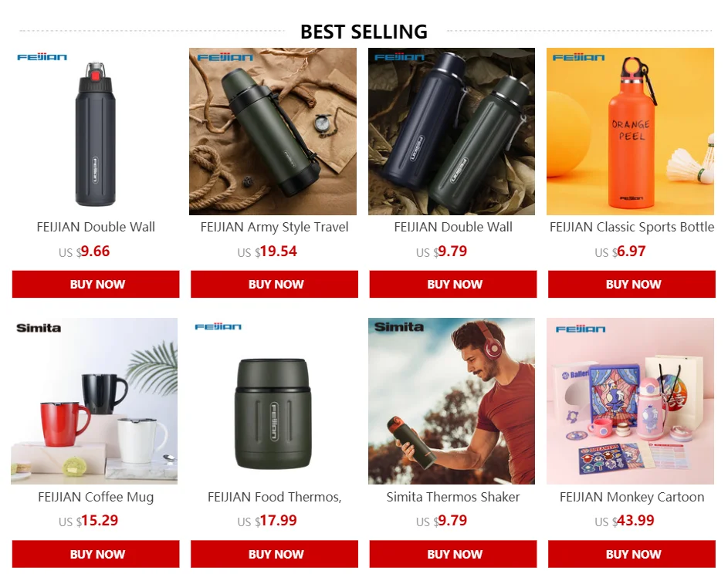
Task: Buy the $9.79 FEIJIAN Double Wall bottle
Action: coord(453,284)
